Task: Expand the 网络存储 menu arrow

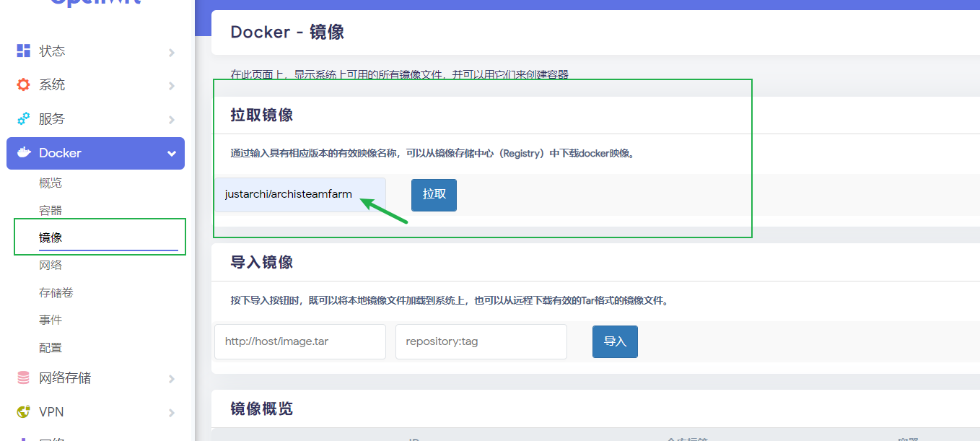Action: pos(171,379)
